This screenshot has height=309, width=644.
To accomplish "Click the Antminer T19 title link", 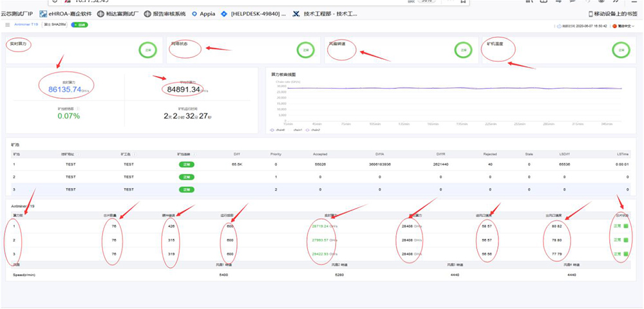I will 26,25.
